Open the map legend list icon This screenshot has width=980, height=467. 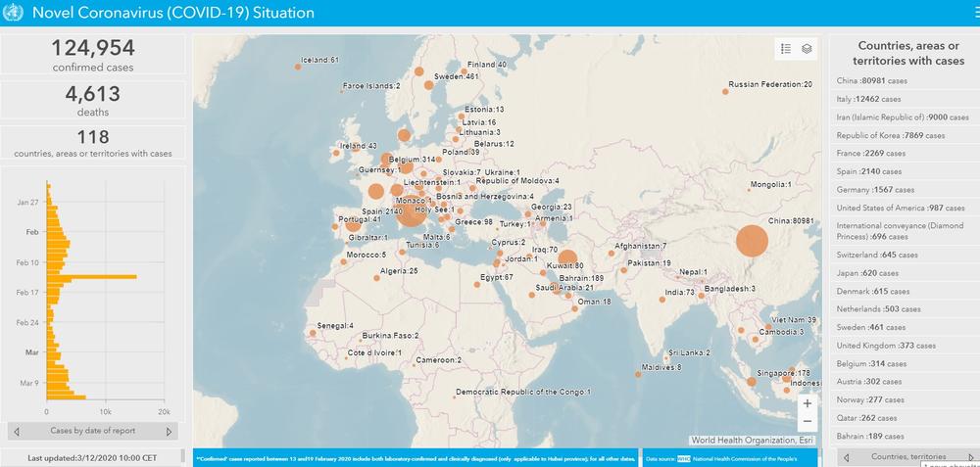786,48
